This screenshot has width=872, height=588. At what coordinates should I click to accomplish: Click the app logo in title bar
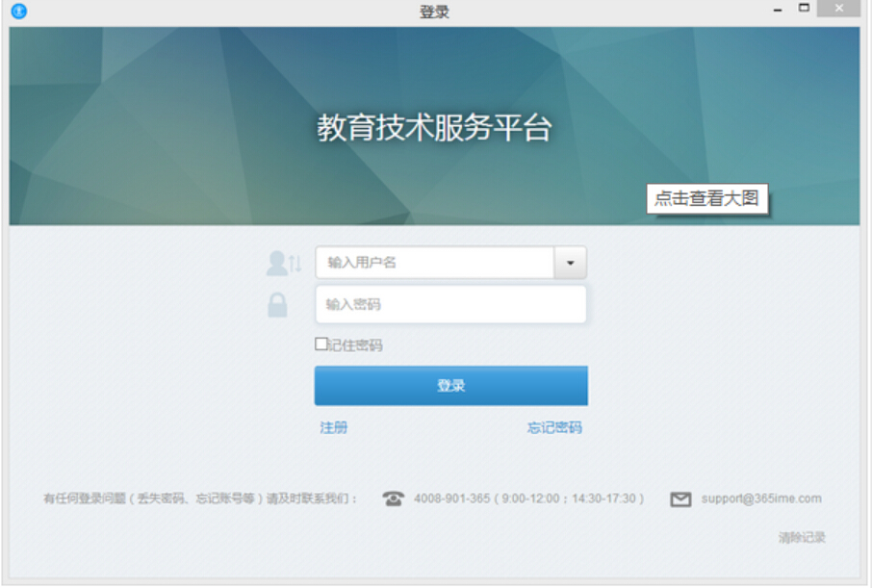point(19,12)
